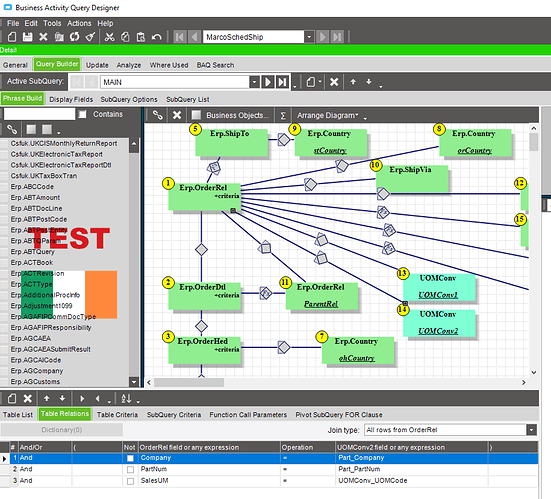This screenshot has height=499, width=551.
Task: Open the Join type dropdown
Action: [531, 430]
